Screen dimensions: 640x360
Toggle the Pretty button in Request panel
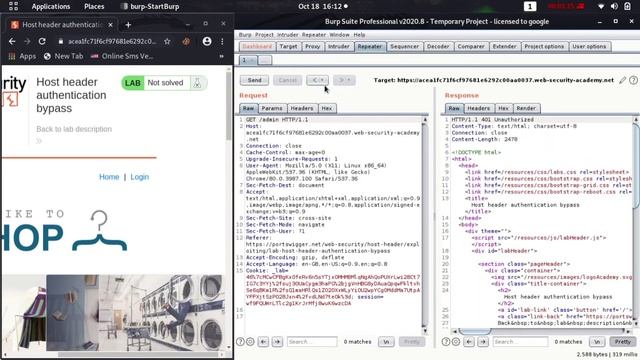pyautogui.click(x=412, y=342)
